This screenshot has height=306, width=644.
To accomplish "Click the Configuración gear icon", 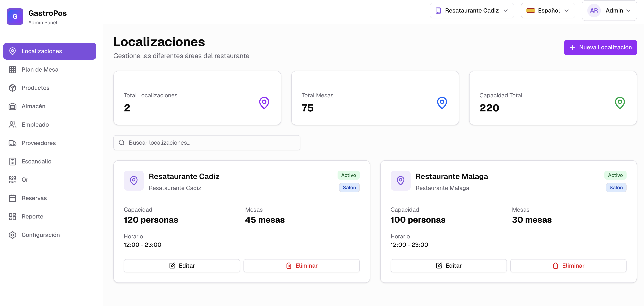I will click(x=12, y=235).
